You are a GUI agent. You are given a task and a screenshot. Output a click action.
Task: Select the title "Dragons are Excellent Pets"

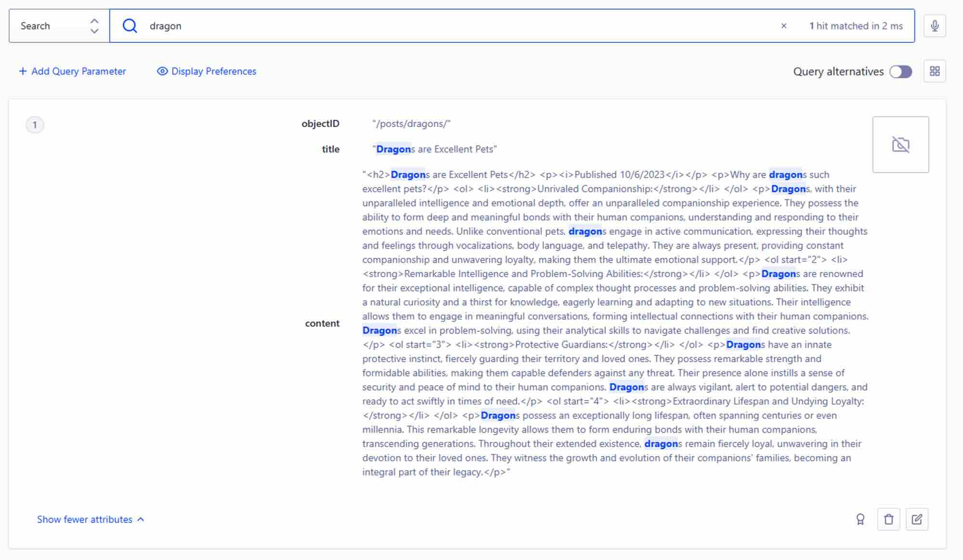point(434,149)
